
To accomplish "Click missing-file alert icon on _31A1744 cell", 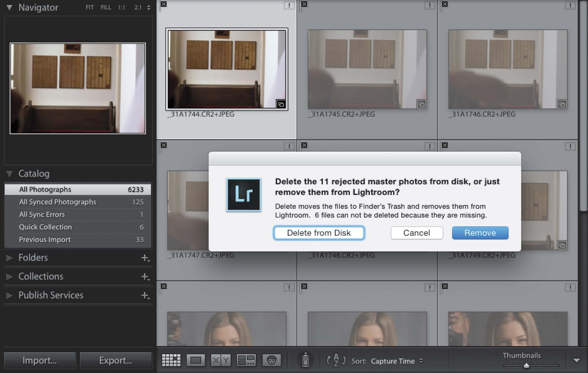I will click(x=289, y=5).
